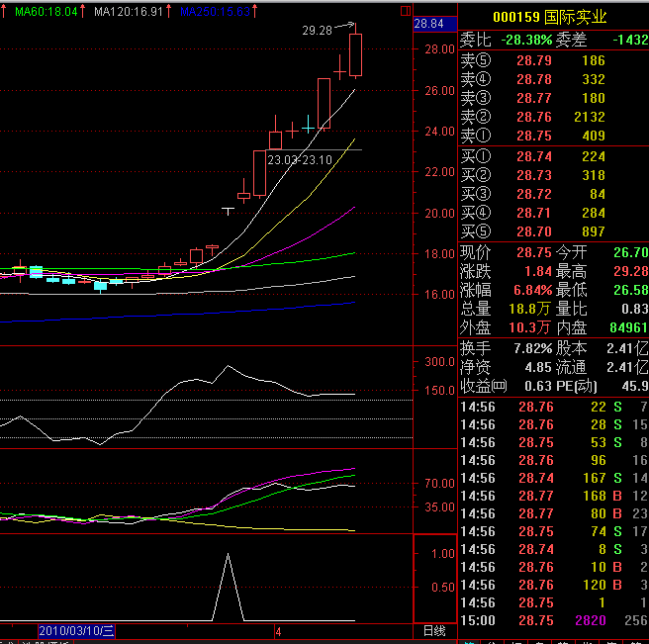Screen dimensions: 649x644
Task: Select the 买① bid price 28.74
Action: pos(534,156)
